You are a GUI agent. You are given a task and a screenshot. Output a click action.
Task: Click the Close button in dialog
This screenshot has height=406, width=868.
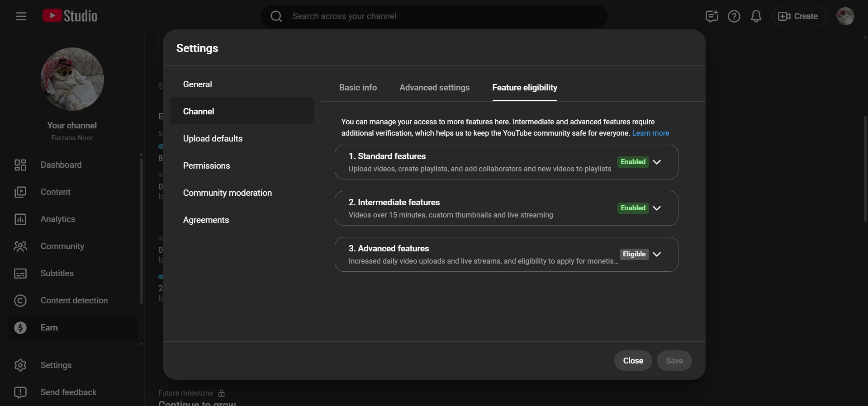(x=633, y=361)
